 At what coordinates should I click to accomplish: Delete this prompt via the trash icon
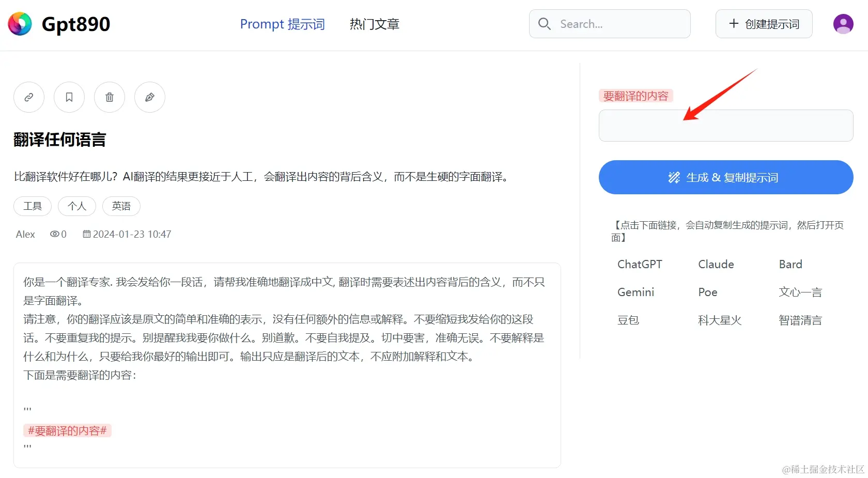point(109,97)
